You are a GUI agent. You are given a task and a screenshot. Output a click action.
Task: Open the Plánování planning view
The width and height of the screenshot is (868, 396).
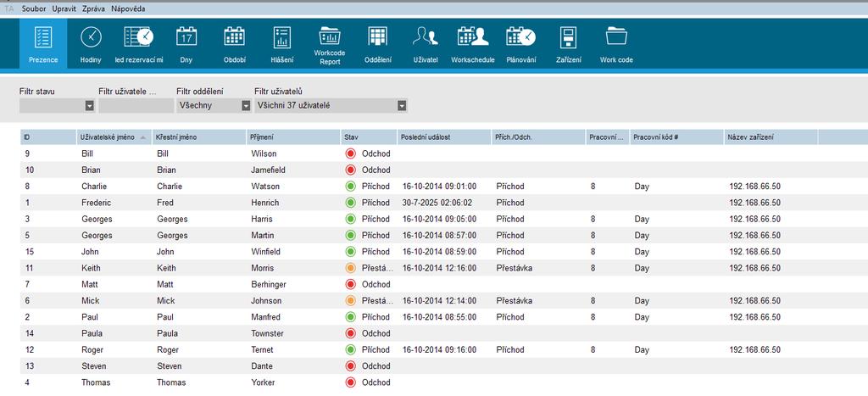[x=521, y=44]
